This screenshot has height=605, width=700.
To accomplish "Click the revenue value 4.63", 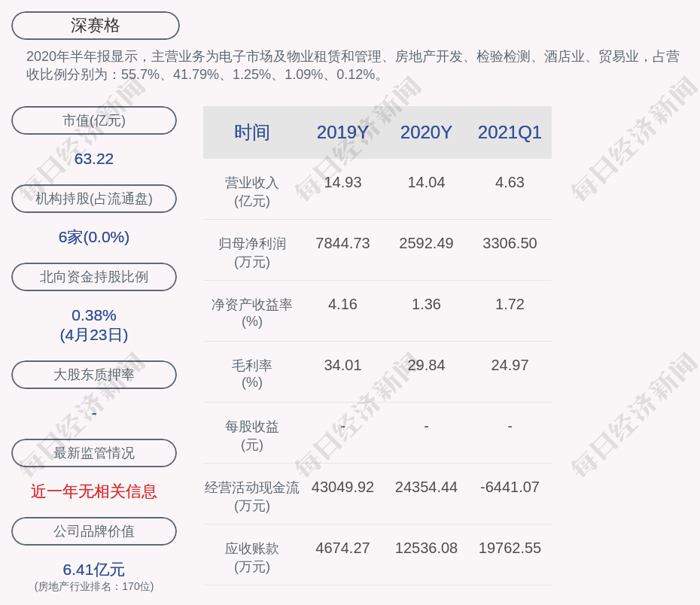I will (510, 183).
